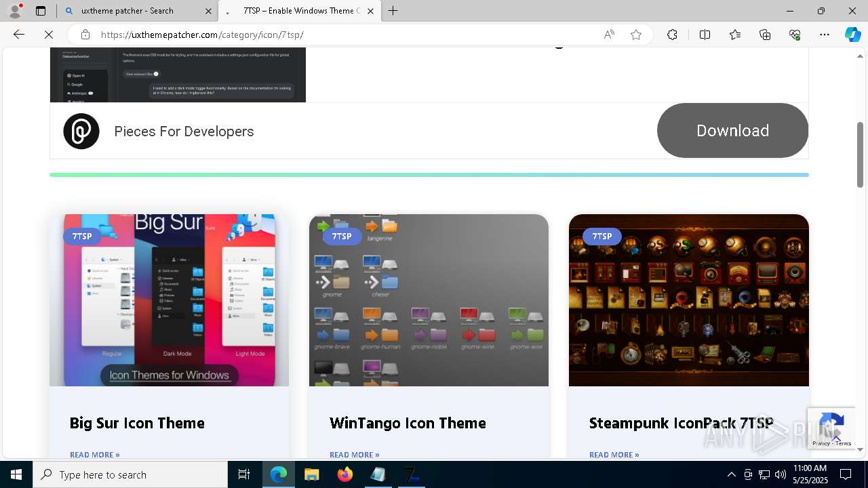Viewport: 868px width, 488px height.
Task: Select 7TSP badge on WinTango card
Action: [x=342, y=237]
